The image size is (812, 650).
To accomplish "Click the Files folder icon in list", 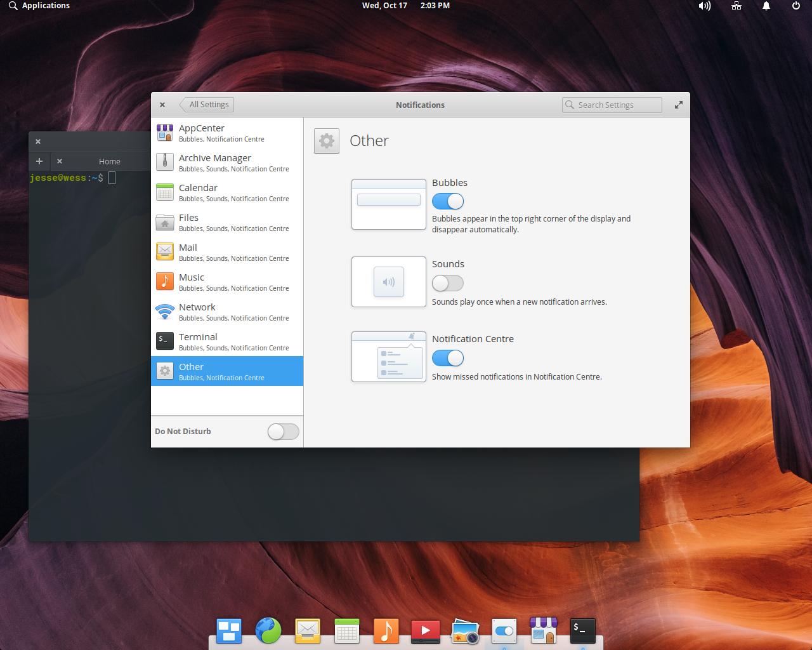I will (165, 222).
